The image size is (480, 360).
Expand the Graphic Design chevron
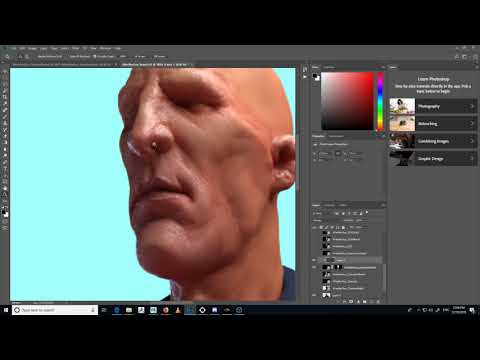click(x=472, y=159)
